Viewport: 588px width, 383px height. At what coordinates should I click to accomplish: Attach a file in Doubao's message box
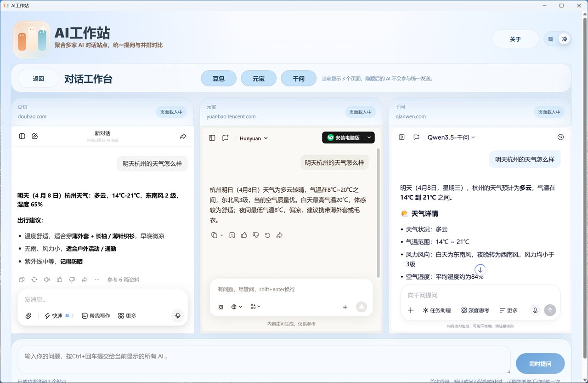pos(28,316)
